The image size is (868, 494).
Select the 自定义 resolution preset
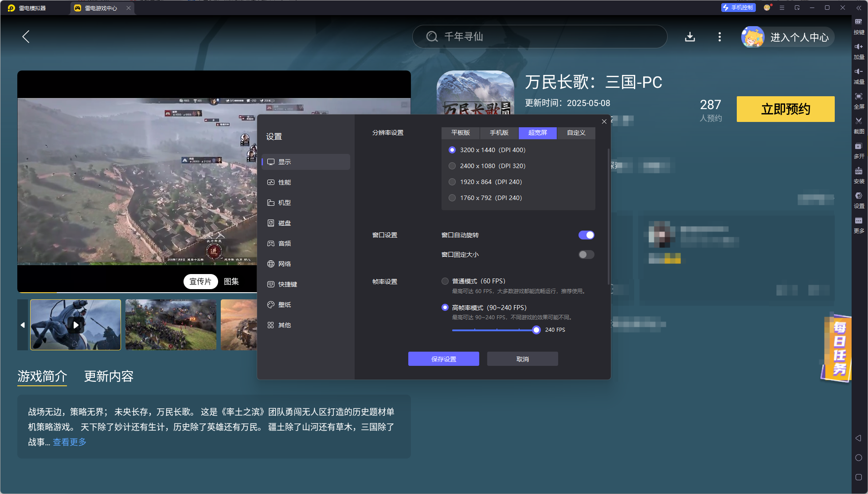click(575, 133)
